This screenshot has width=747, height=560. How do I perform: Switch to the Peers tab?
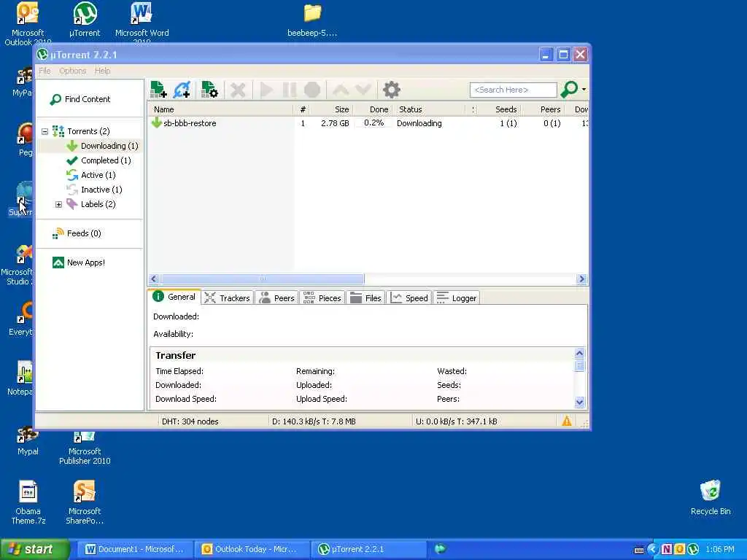coord(276,298)
